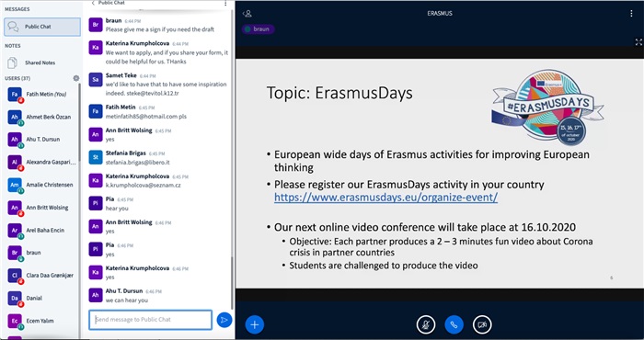Screen dimensions: 644x340
Task: Unmute the microphone icon
Action: click(x=425, y=324)
